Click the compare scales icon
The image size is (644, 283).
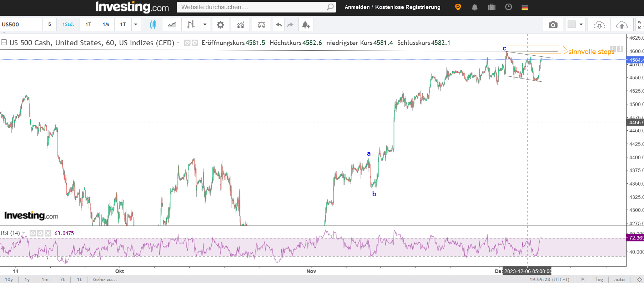261,25
